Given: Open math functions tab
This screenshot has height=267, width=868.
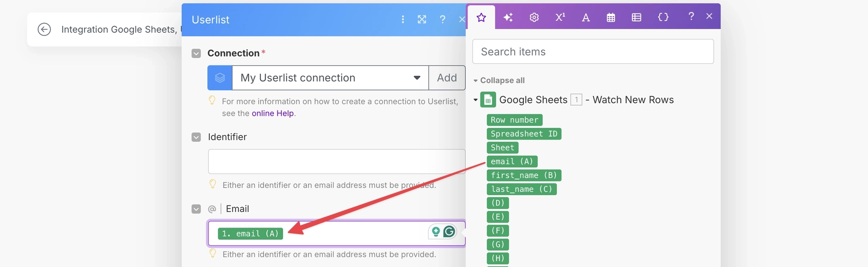Looking at the screenshot, I should point(560,17).
